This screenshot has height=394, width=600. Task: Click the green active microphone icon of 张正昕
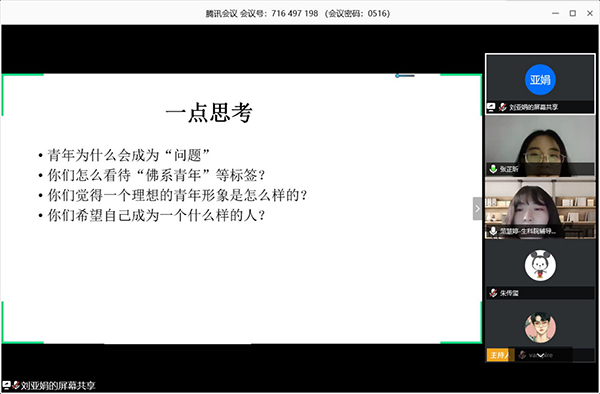[493, 169]
